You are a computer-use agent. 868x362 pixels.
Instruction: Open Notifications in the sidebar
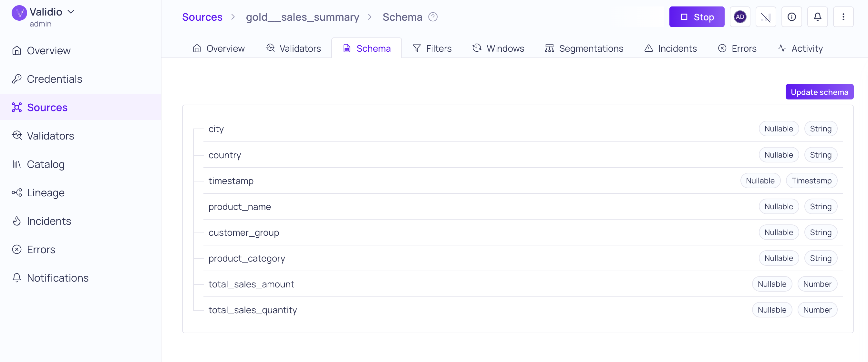click(57, 278)
